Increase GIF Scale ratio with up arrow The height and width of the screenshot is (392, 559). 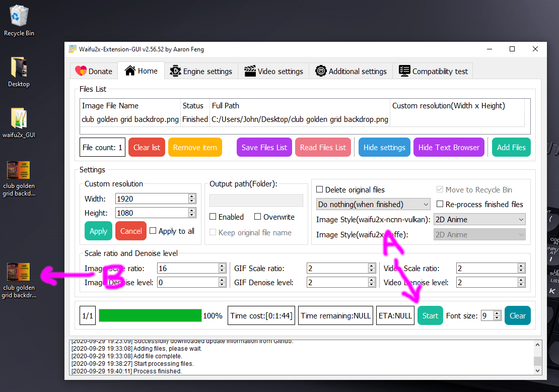[372, 266]
